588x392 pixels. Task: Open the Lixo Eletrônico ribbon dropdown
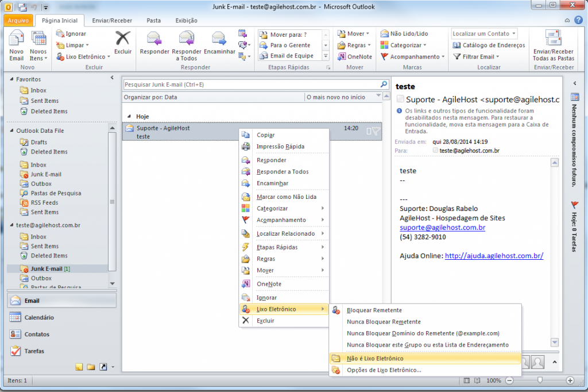(83, 57)
